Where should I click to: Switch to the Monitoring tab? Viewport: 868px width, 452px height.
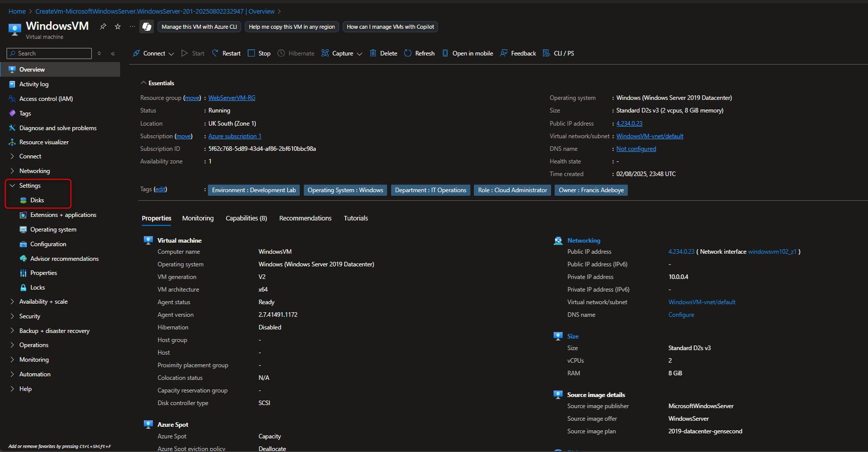pyautogui.click(x=198, y=218)
